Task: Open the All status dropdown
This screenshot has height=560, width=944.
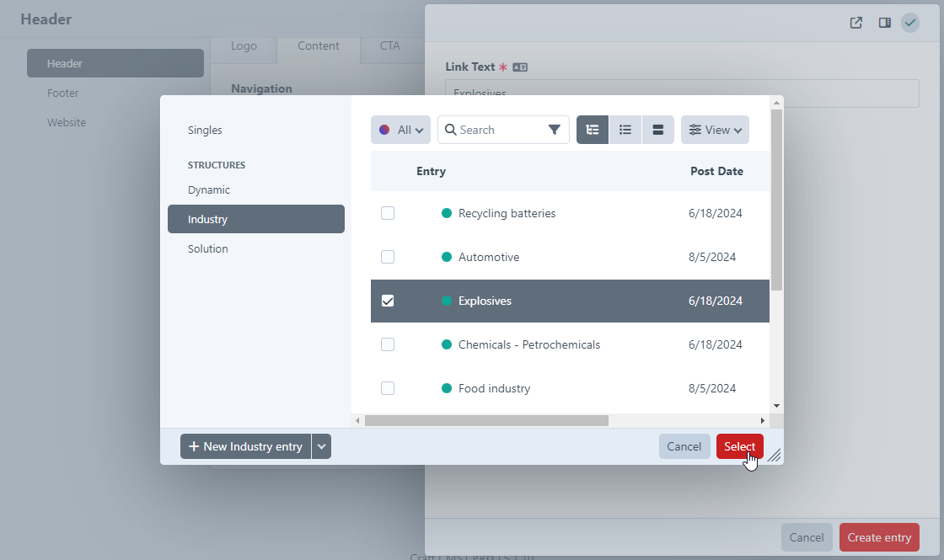Action: [400, 130]
